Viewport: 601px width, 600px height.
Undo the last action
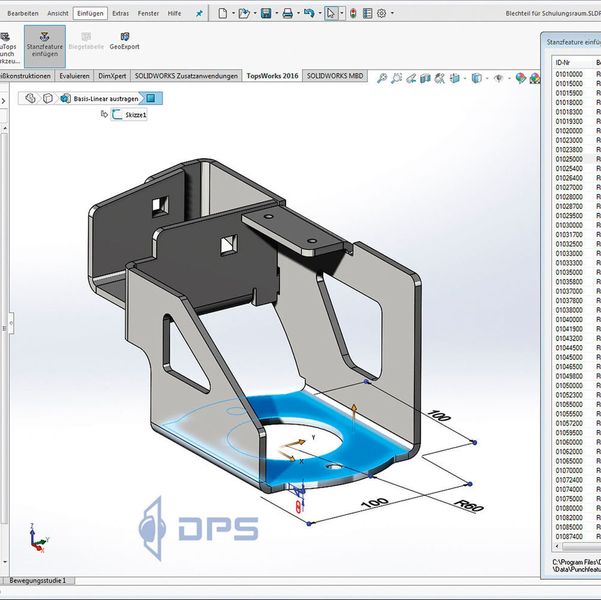309,13
